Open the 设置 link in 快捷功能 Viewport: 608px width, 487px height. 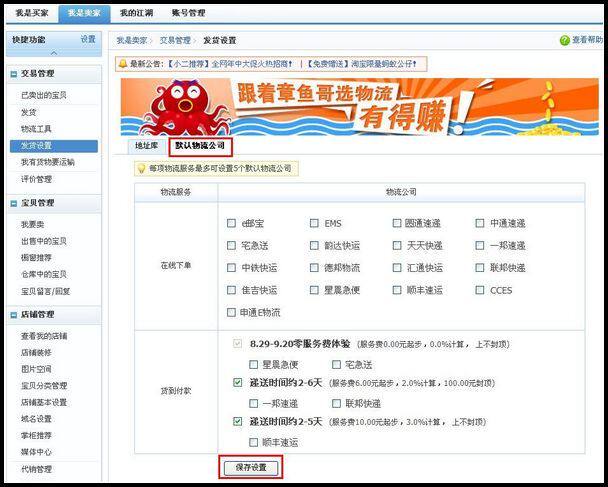pyautogui.click(x=88, y=40)
